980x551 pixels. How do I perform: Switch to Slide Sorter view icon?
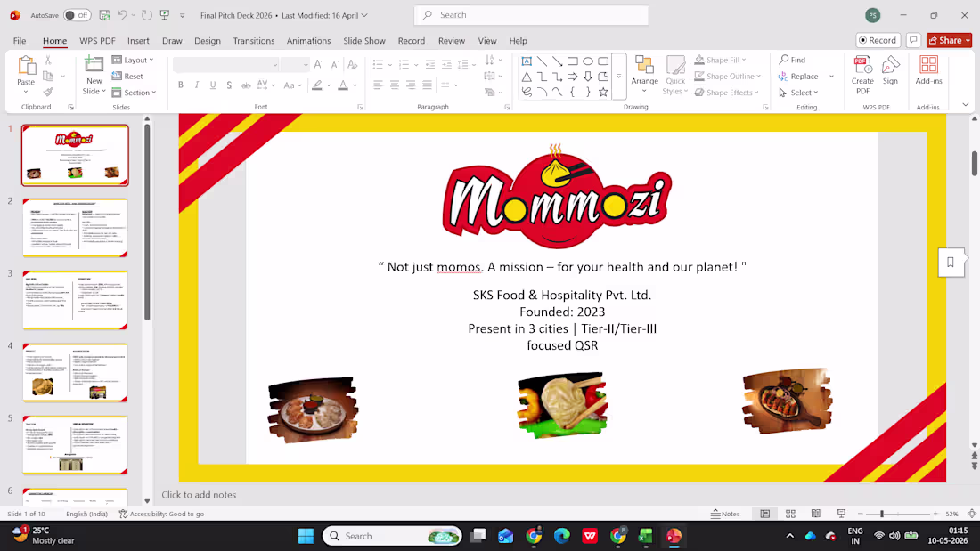coord(790,514)
